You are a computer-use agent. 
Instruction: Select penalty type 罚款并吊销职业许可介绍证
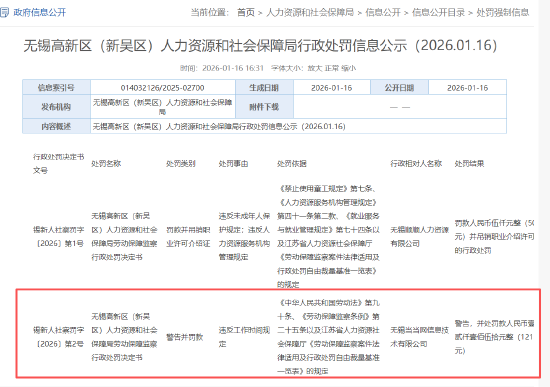pos(188,236)
